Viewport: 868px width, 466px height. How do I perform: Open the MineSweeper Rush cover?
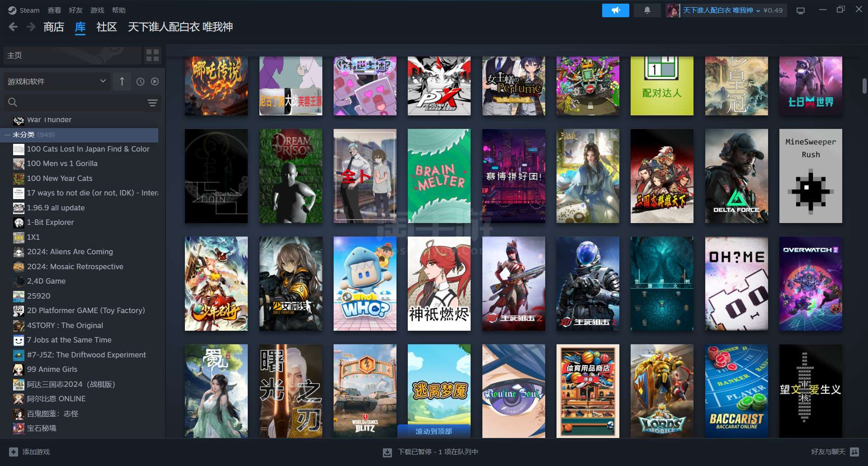(x=811, y=176)
